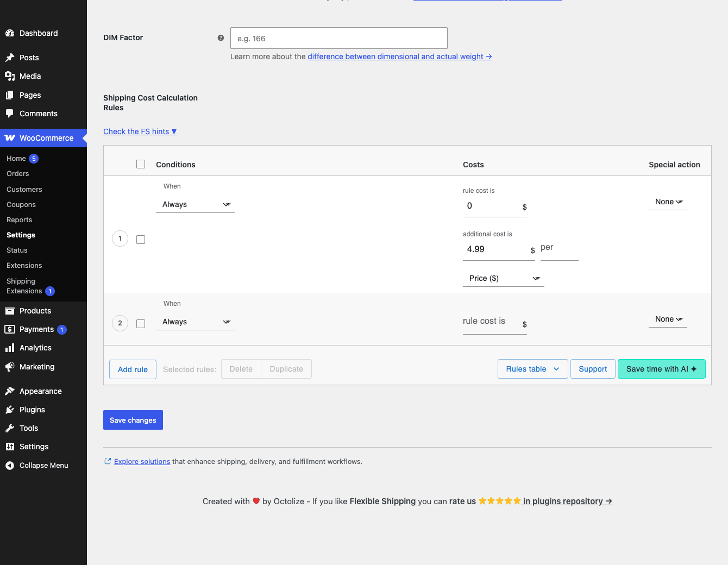Open WooCommerce Extensions submenu item
This screenshot has height=565, width=728.
point(24,266)
